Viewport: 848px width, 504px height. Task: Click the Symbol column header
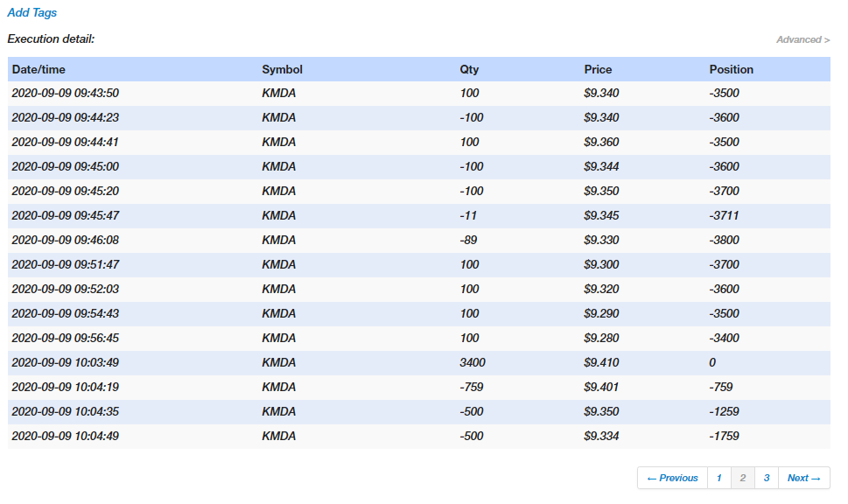(282, 69)
